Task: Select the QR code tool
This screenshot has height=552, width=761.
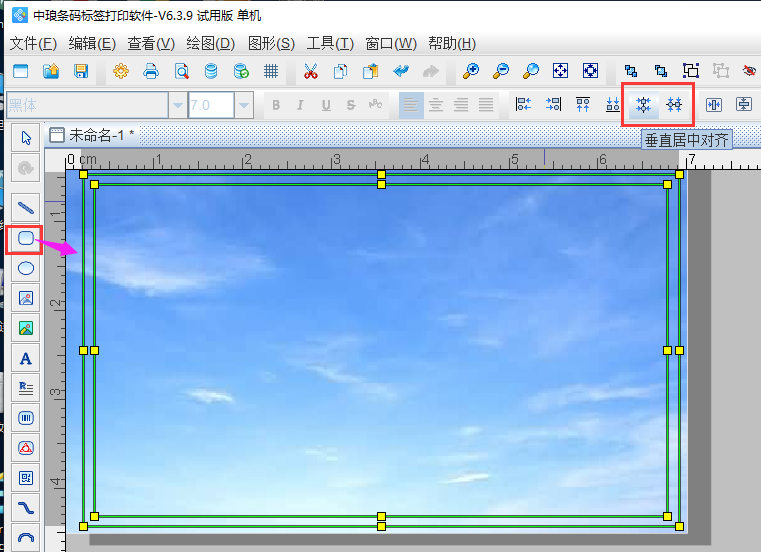Action: point(26,478)
